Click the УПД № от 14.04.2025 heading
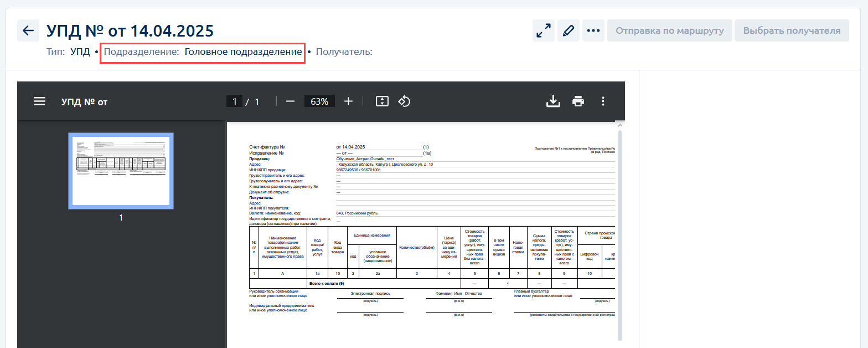This screenshot has width=868, height=348. coord(130,30)
